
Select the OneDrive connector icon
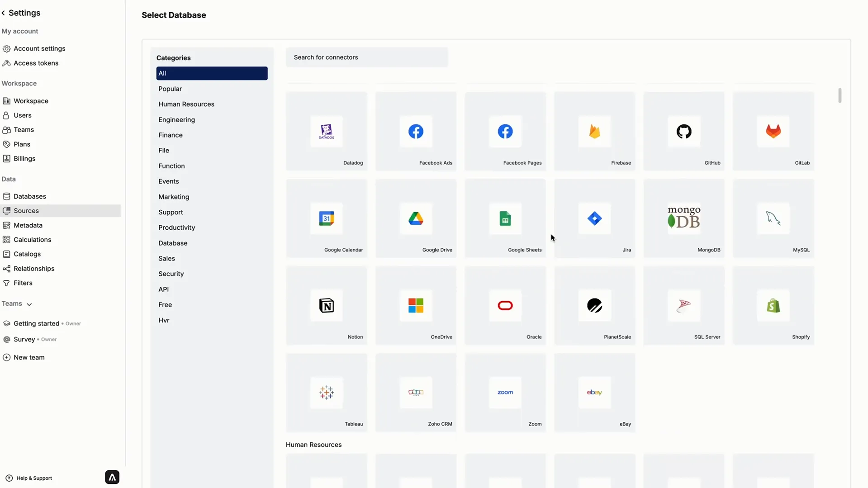point(416,306)
